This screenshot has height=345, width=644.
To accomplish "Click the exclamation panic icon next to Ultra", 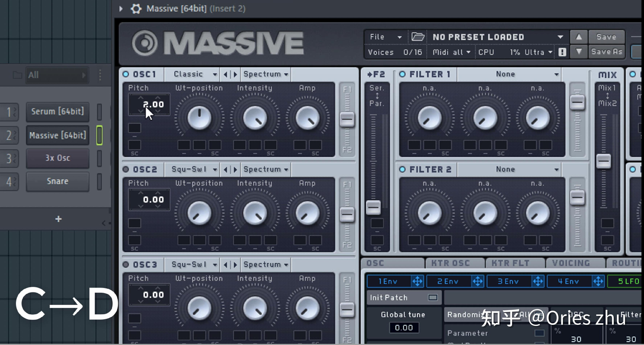I will pos(562,52).
